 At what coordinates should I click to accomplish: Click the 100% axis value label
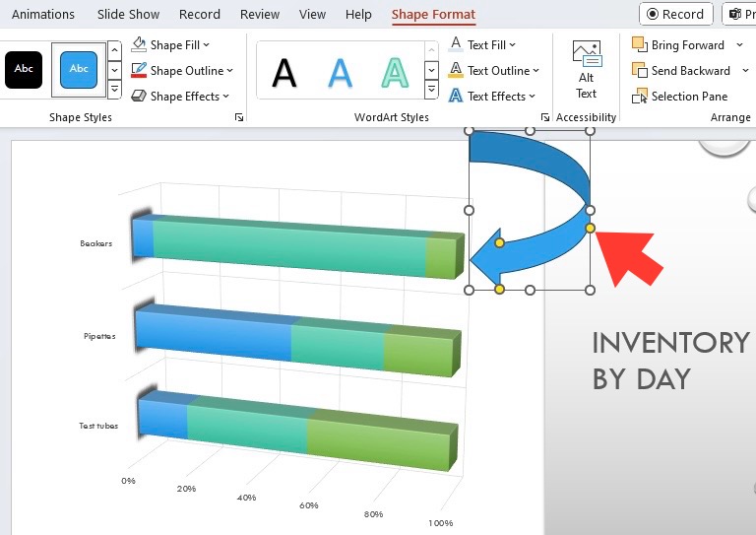point(441,523)
